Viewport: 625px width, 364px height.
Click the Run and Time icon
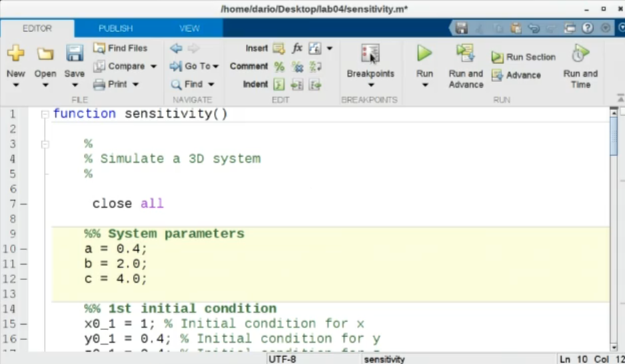pyautogui.click(x=580, y=53)
